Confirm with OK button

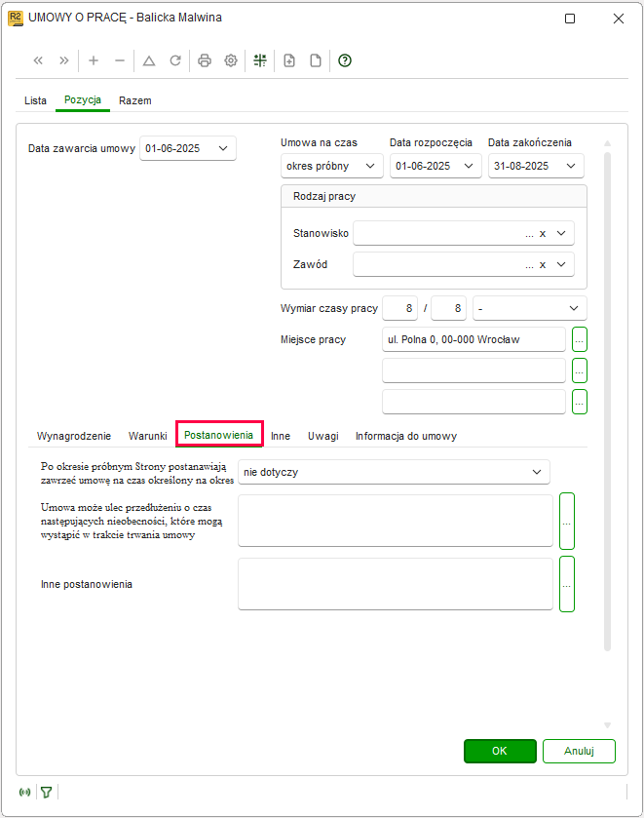point(500,751)
